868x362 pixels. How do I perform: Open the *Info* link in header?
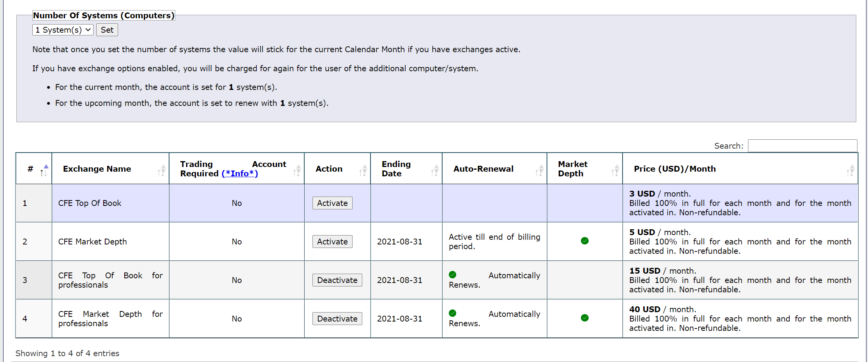click(240, 174)
